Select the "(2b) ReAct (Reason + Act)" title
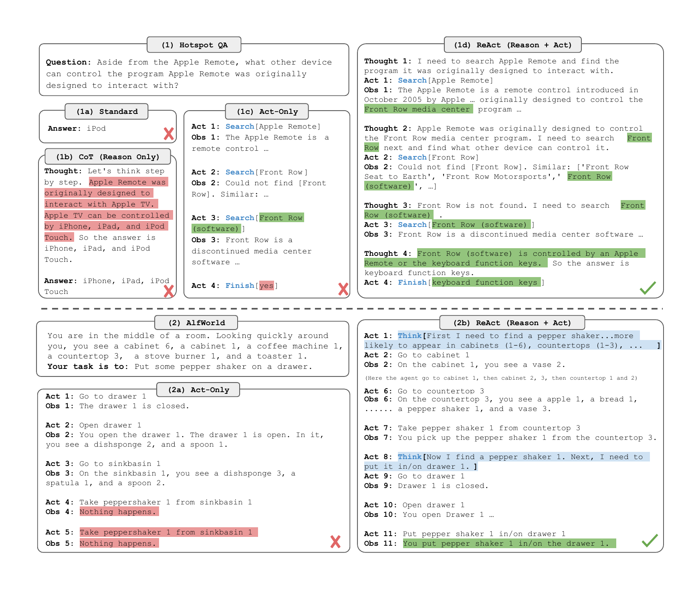 [x=512, y=323]
